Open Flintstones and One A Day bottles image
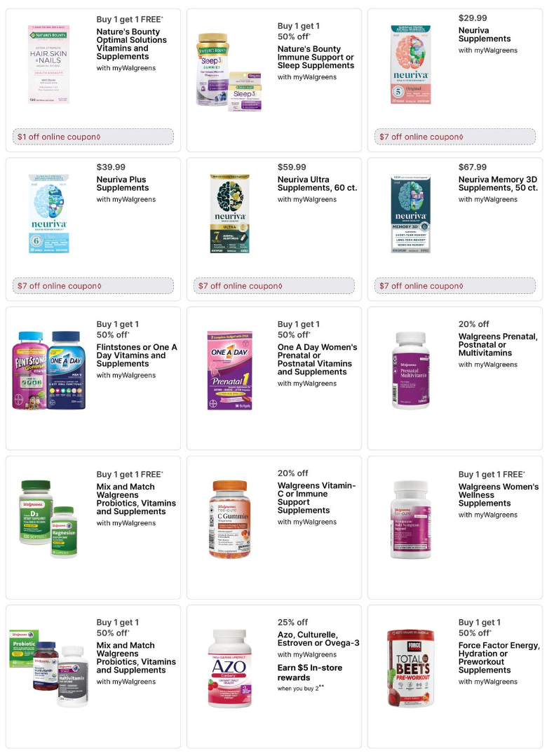Screen dimensions: 554x756 pyautogui.click(x=48, y=370)
